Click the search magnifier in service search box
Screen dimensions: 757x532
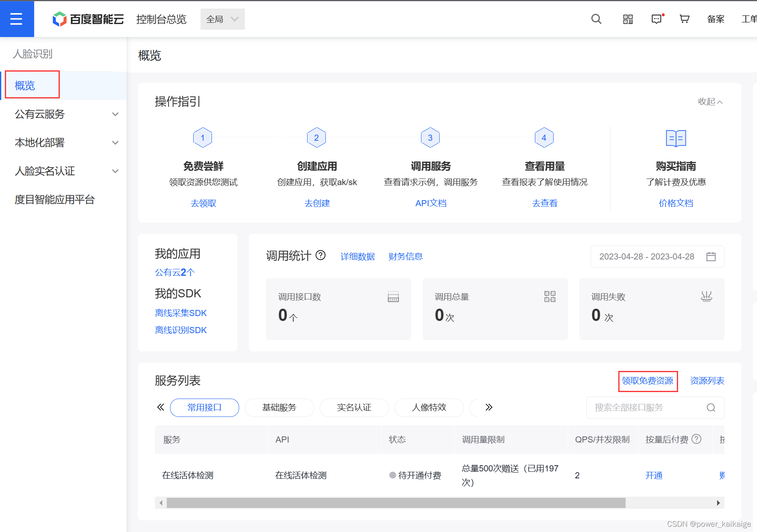point(711,408)
